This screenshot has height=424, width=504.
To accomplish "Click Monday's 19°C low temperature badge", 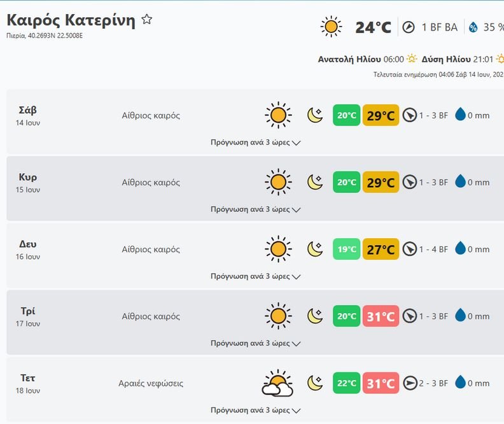I will 347,250.
